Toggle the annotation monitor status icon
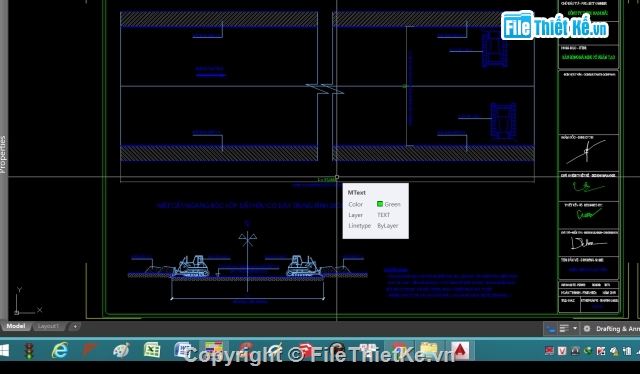 [551, 328]
